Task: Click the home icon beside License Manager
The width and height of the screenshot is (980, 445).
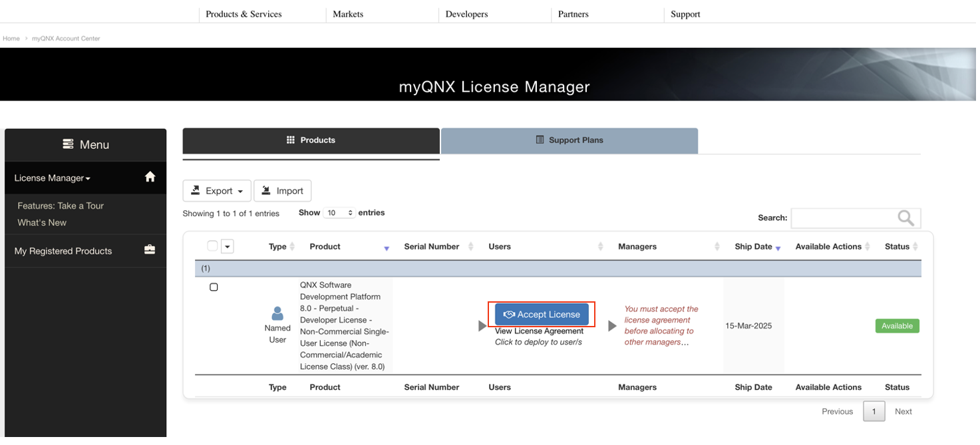Action: [150, 177]
